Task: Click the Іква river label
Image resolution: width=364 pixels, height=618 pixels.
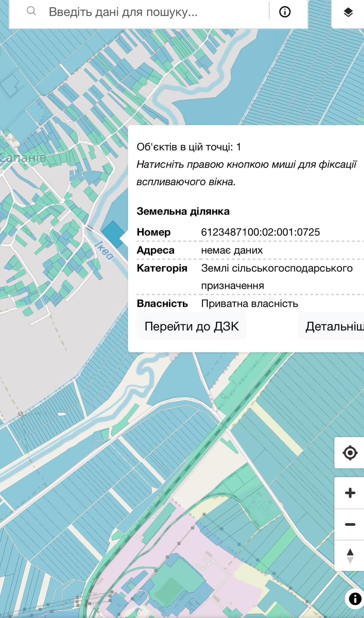Action: (x=104, y=250)
